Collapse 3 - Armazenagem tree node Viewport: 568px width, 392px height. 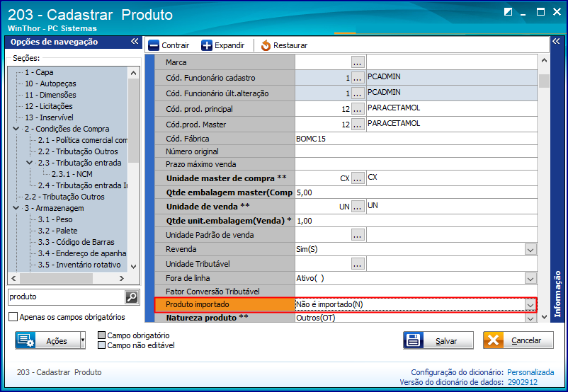click(16, 208)
